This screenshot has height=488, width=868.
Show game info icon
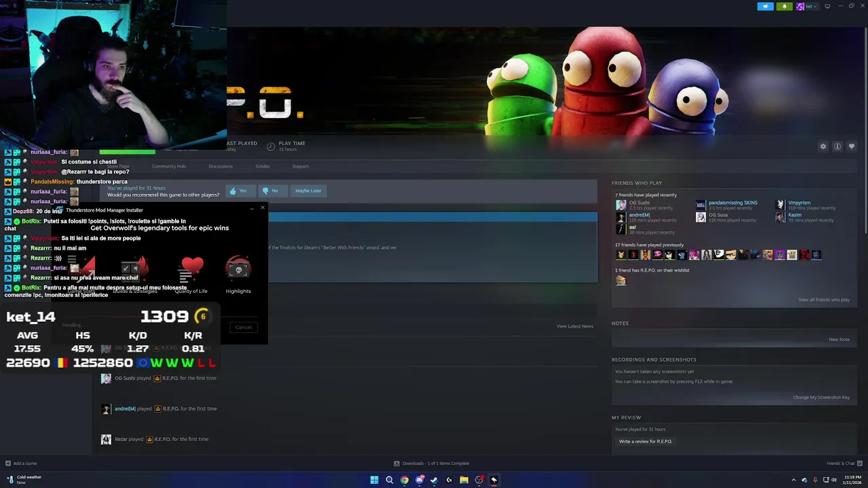click(837, 146)
